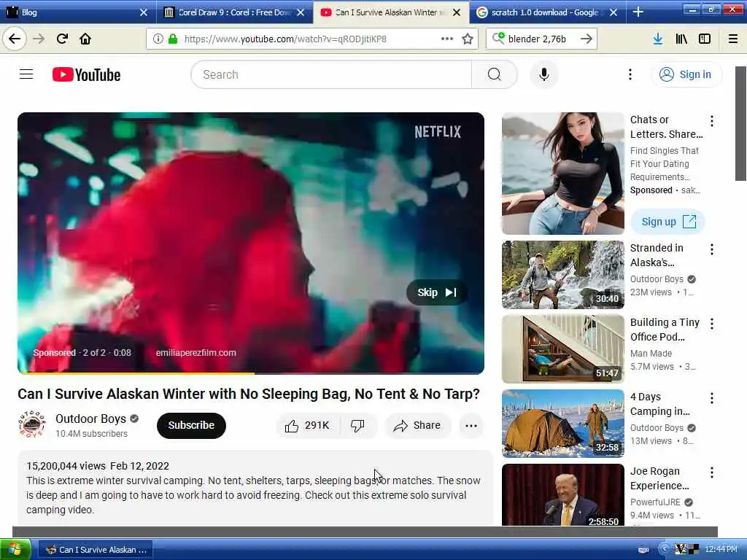Viewport: 747px width, 560px height.
Task: Click the Outdoor Boys verified badge
Action: click(x=134, y=419)
